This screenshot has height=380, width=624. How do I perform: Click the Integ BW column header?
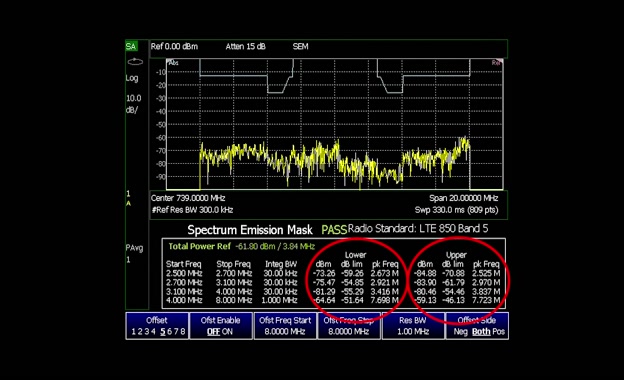coord(281,264)
